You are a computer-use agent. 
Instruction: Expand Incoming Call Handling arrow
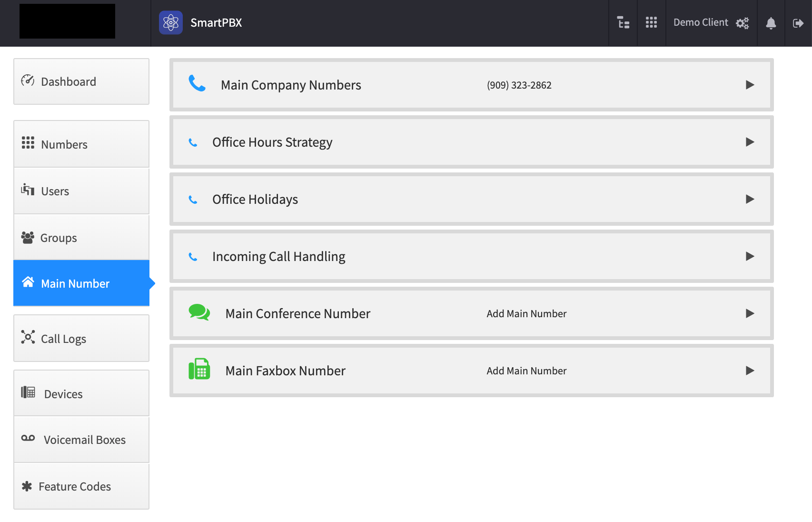point(750,256)
